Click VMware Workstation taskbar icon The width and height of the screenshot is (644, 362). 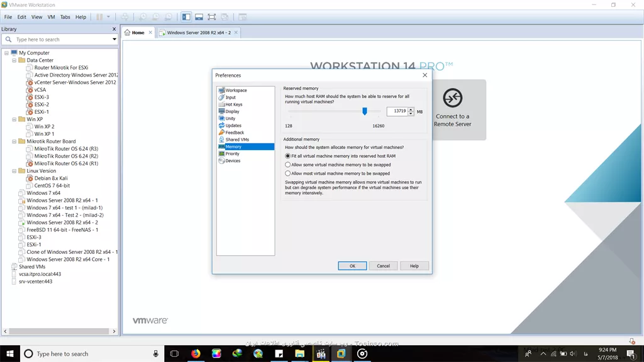click(341, 353)
